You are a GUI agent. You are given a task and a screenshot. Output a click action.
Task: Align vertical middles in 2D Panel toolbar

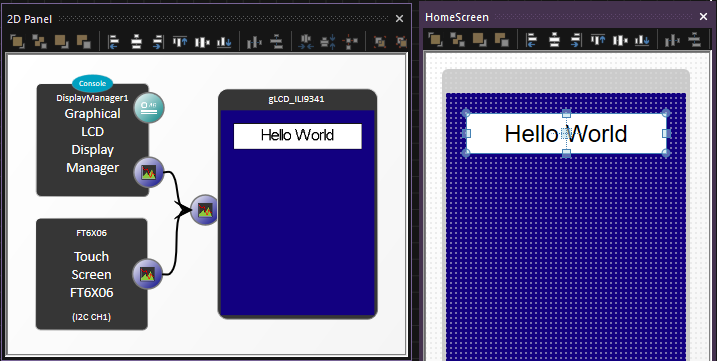(x=202, y=42)
